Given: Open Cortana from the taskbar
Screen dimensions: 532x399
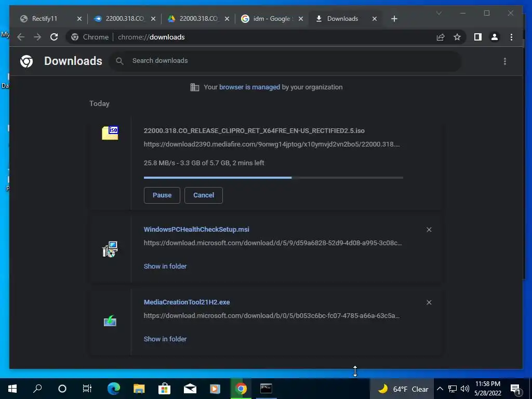Looking at the screenshot, I should pyautogui.click(x=62, y=389).
